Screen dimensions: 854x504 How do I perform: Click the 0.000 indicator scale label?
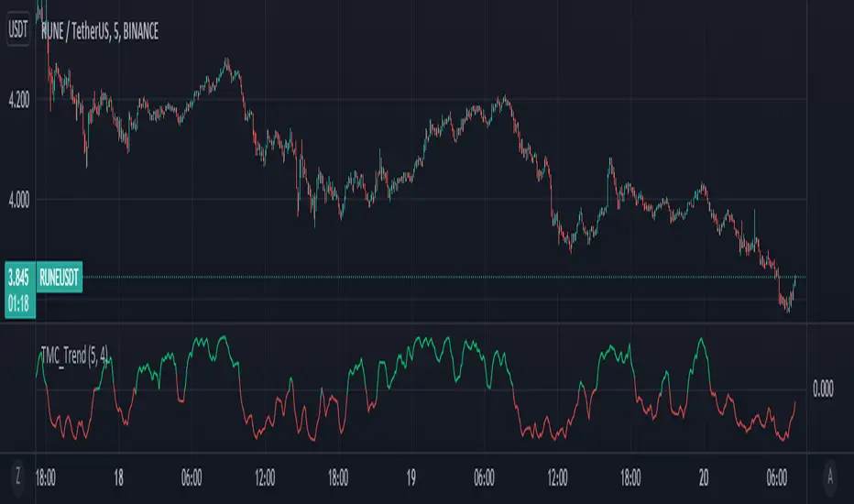click(822, 389)
